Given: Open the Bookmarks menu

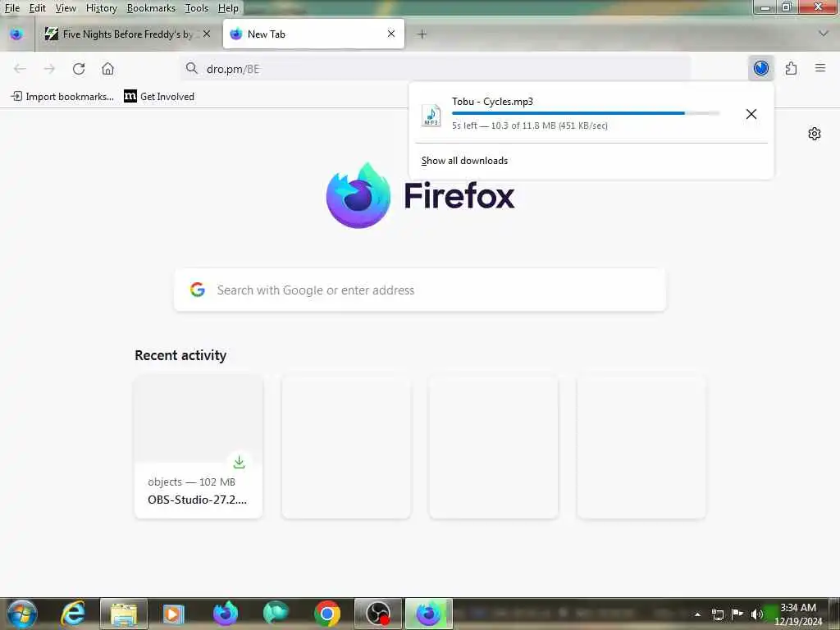Looking at the screenshot, I should click(x=151, y=8).
